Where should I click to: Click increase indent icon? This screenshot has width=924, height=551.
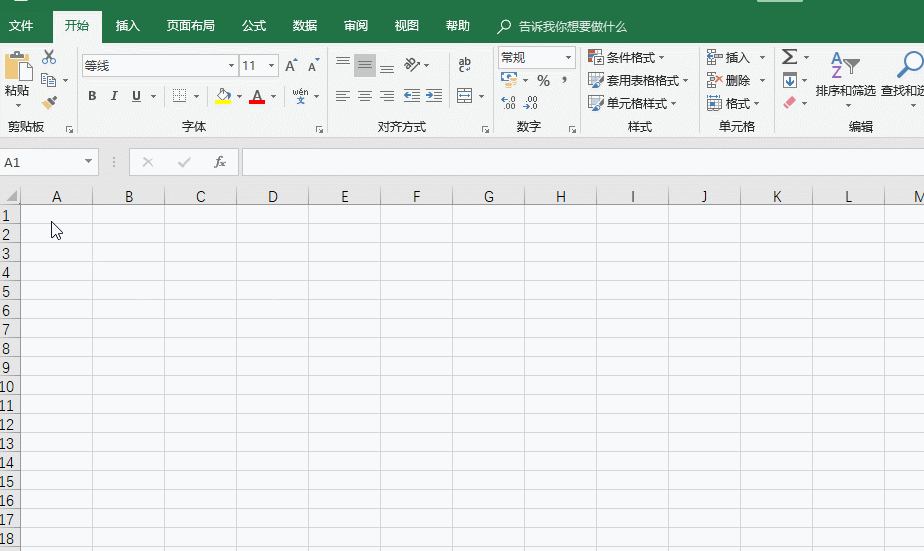coord(434,95)
